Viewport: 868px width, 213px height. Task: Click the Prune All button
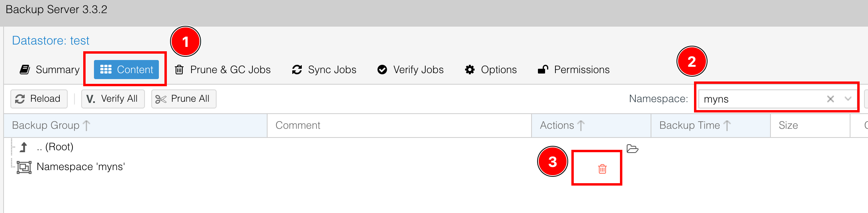(x=184, y=99)
